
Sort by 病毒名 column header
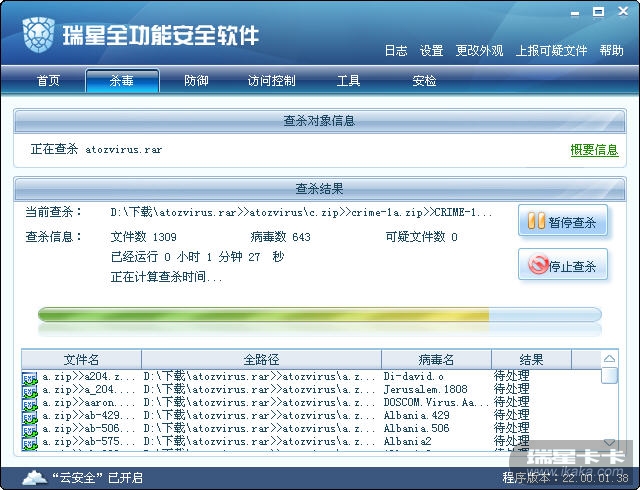(436, 359)
